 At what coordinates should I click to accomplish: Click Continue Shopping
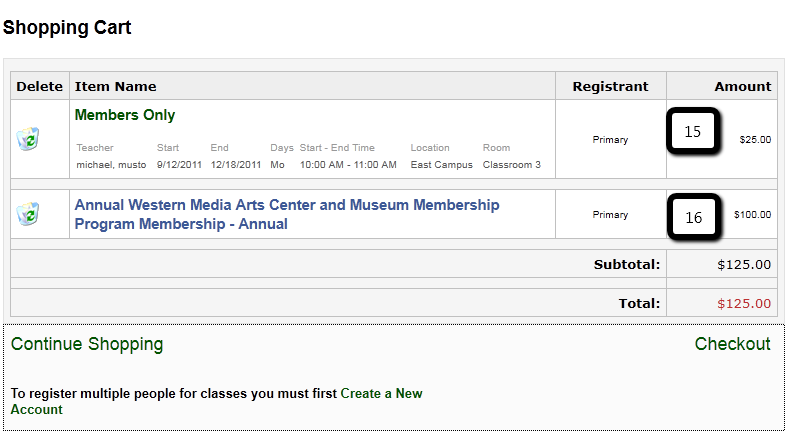(87, 344)
